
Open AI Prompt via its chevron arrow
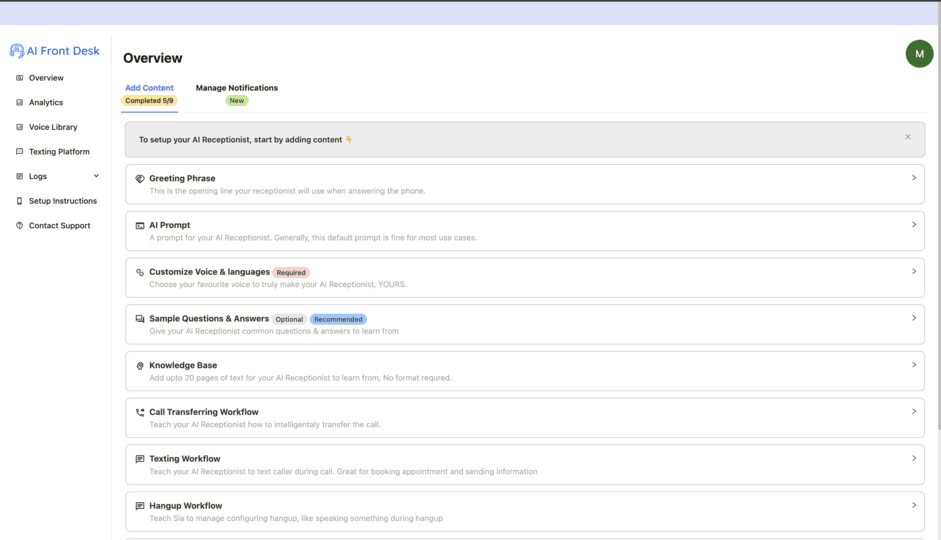click(x=914, y=224)
